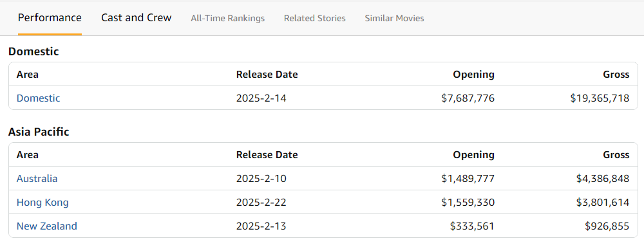The height and width of the screenshot is (245, 644).
Task: Open the All-Time Rankings tab
Action: 227,19
